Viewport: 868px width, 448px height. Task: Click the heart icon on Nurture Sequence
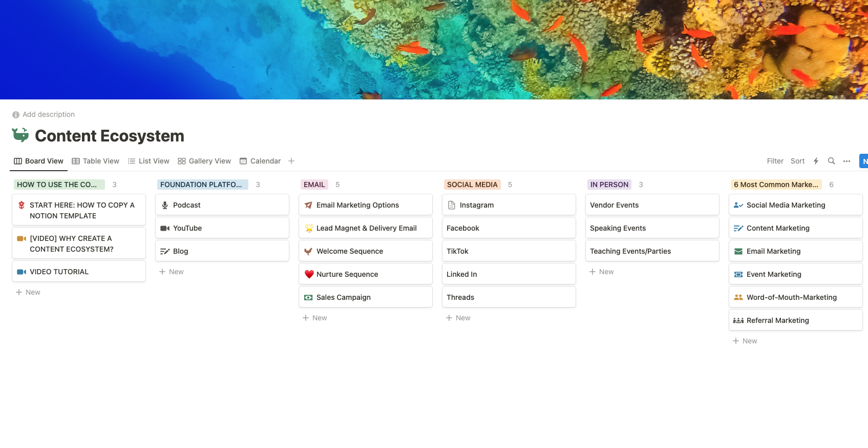point(309,274)
